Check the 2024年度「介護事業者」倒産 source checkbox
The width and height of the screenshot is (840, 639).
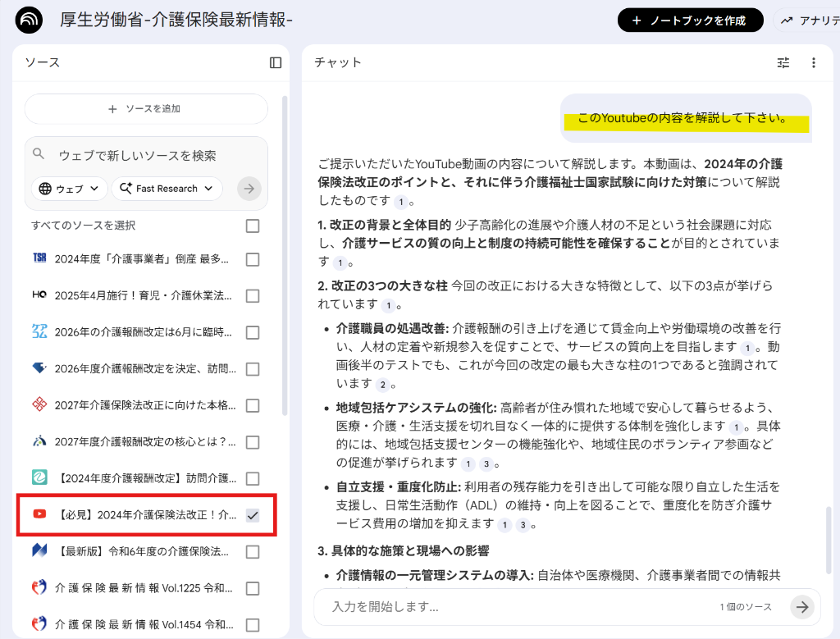(x=253, y=259)
